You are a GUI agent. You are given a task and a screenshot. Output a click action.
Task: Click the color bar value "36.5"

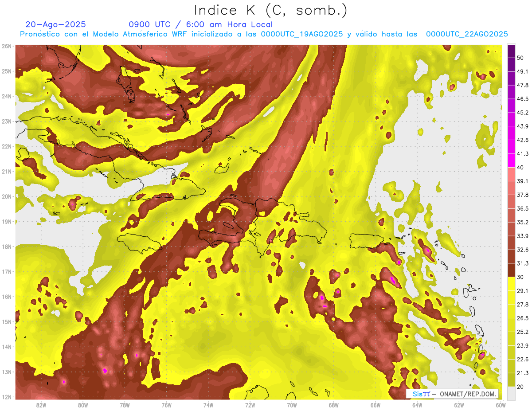[523, 208]
